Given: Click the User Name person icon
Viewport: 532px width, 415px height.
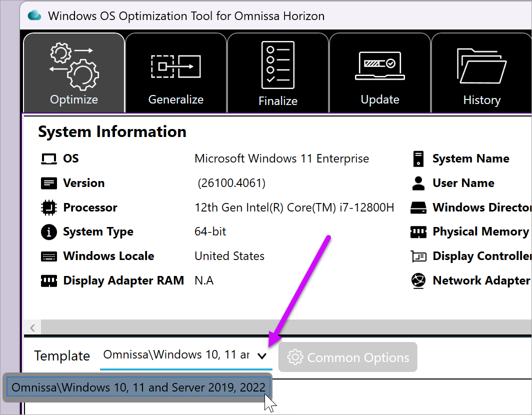Looking at the screenshot, I should [418, 183].
